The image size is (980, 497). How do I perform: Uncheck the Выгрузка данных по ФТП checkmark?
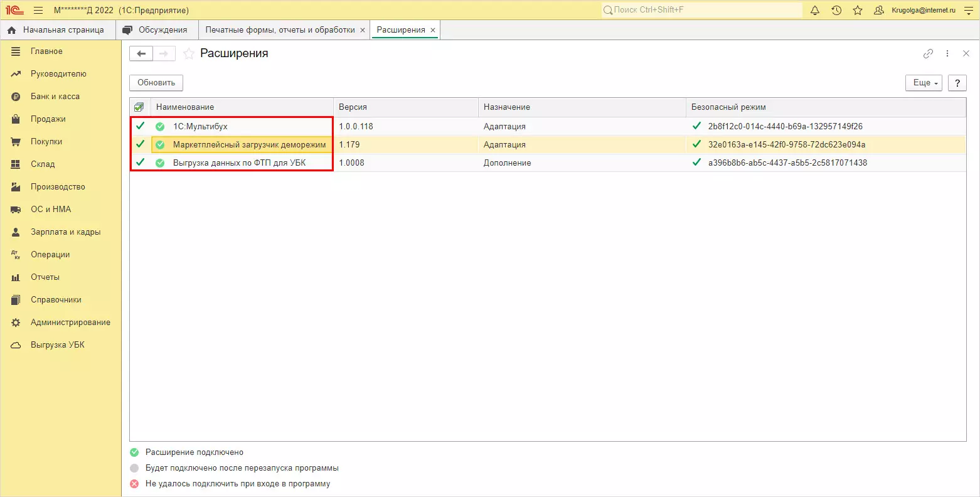coord(141,163)
